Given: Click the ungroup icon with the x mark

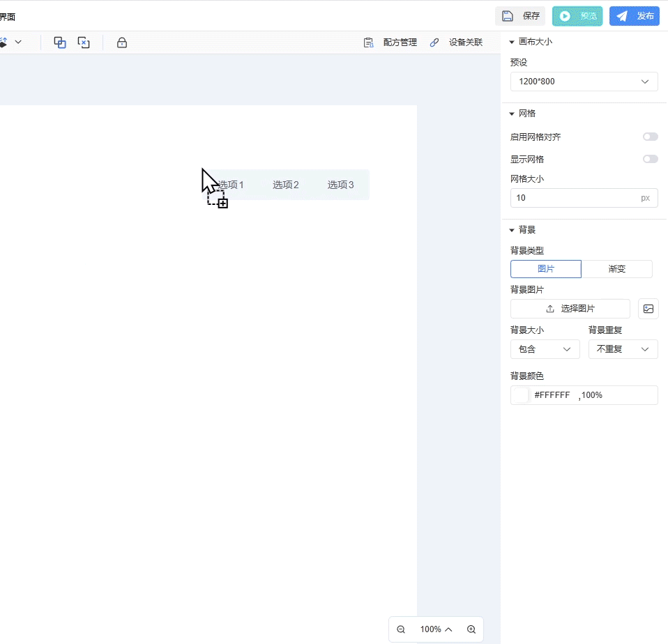Looking at the screenshot, I should (84, 43).
